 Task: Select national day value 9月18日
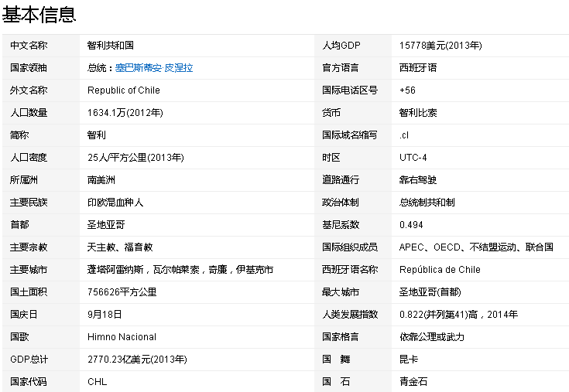tap(105, 315)
